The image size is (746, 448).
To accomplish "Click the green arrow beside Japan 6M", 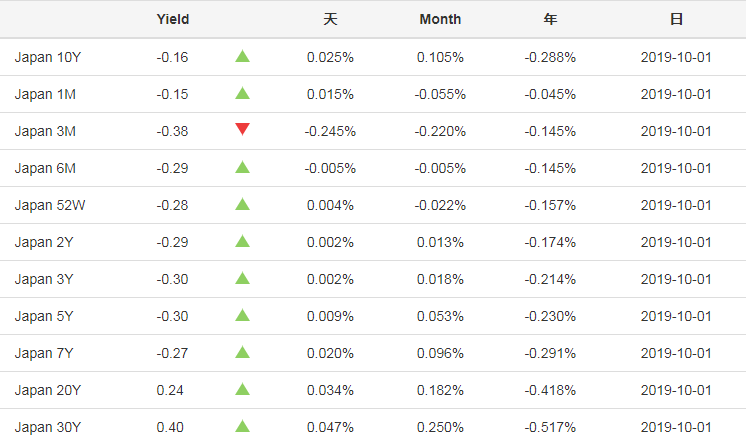I will coord(242,168).
